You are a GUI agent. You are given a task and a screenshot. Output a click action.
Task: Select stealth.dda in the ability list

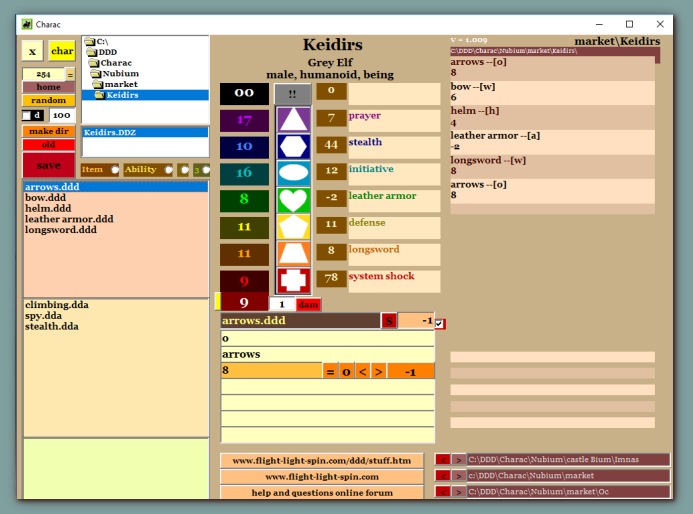tap(52, 326)
